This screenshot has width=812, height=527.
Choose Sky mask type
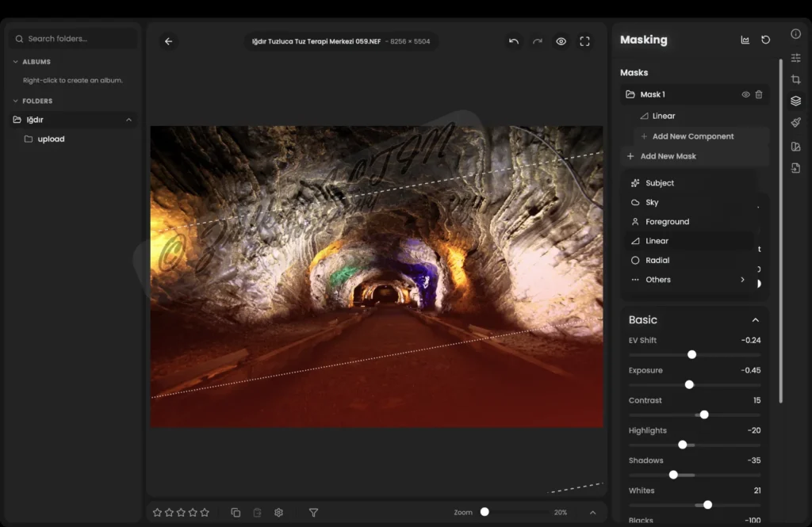(691, 202)
